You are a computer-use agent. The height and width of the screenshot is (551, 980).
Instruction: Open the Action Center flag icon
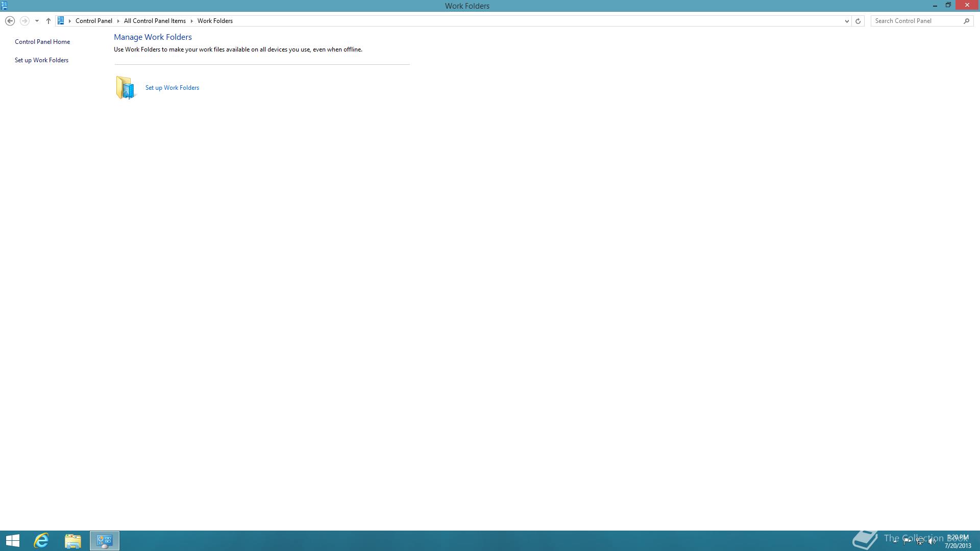tap(908, 541)
